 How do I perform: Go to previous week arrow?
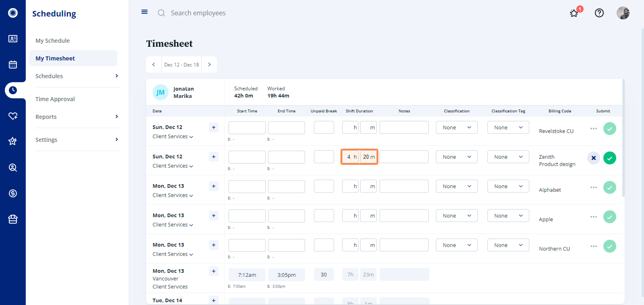click(x=154, y=64)
